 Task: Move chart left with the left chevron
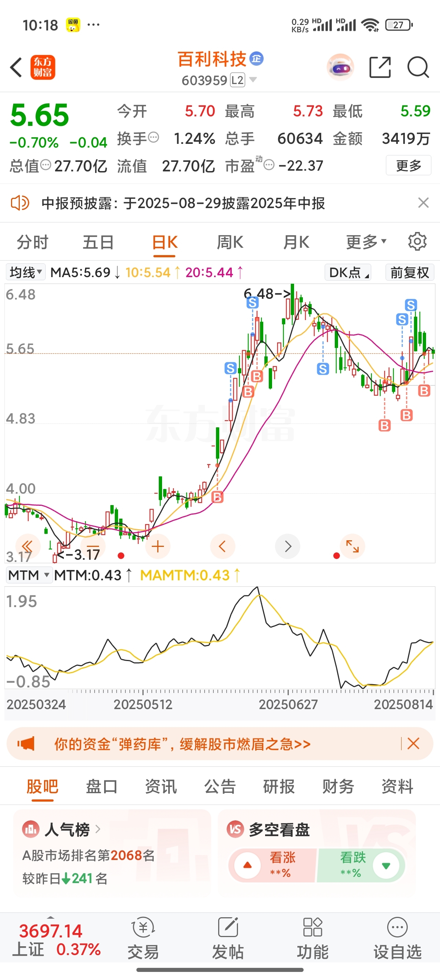click(x=223, y=546)
